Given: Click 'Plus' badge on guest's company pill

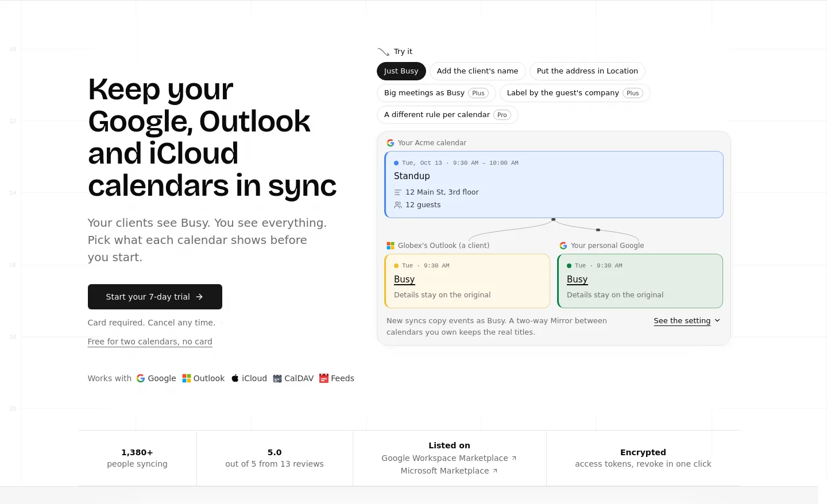Looking at the screenshot, I should point(633,93).
